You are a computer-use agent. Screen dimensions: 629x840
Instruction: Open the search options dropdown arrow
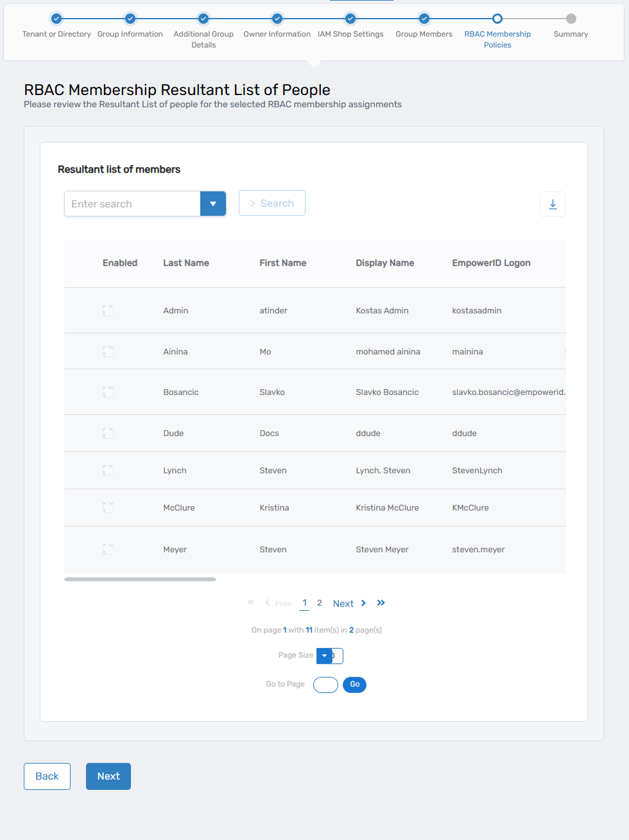212,204
